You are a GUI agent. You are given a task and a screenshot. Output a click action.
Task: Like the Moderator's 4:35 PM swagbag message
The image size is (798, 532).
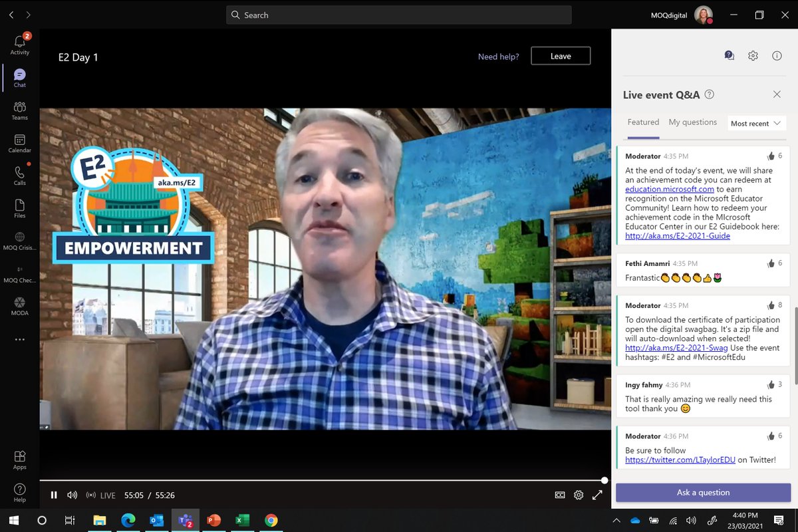tap(771, 305)
